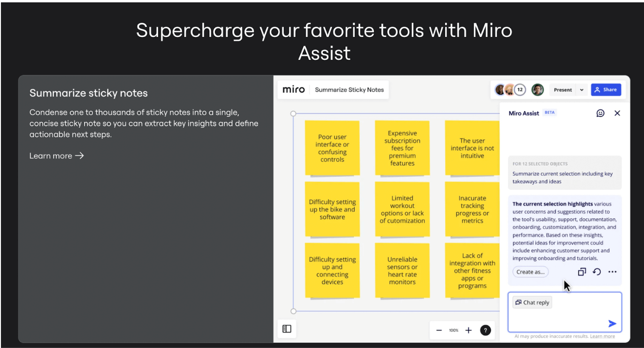This screenshot has width=644, height=348.
Task: Click the BETA badge next to Miro Assist
Action: click(549, 113)
